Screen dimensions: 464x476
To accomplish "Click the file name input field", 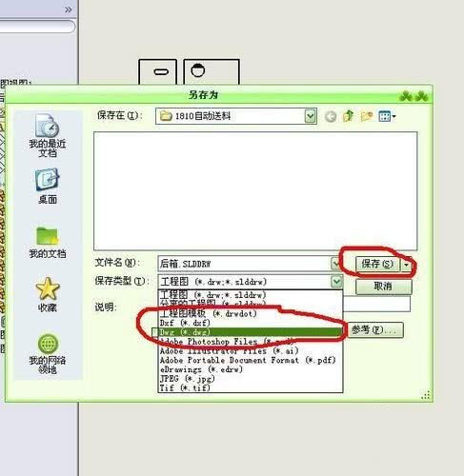I will 244,264.
